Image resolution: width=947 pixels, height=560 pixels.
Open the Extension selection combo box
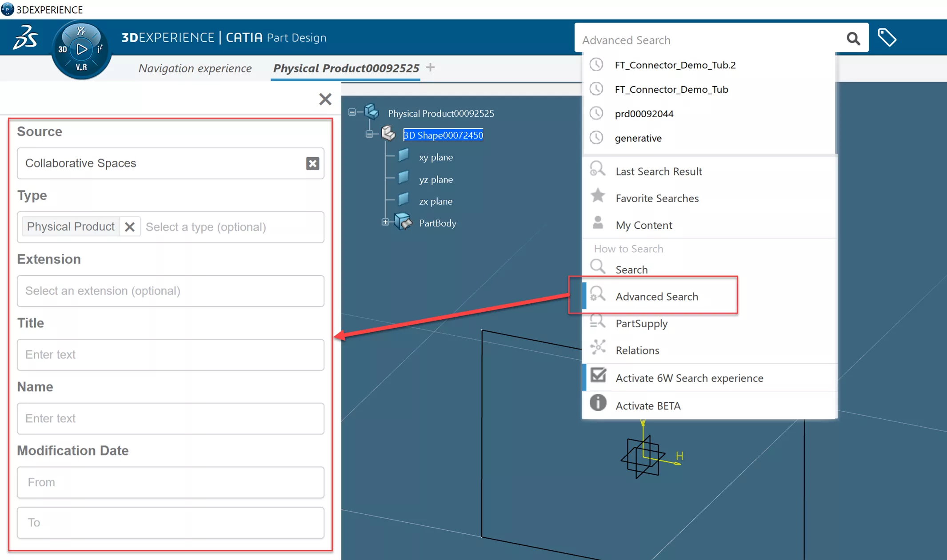click(171, 291)
